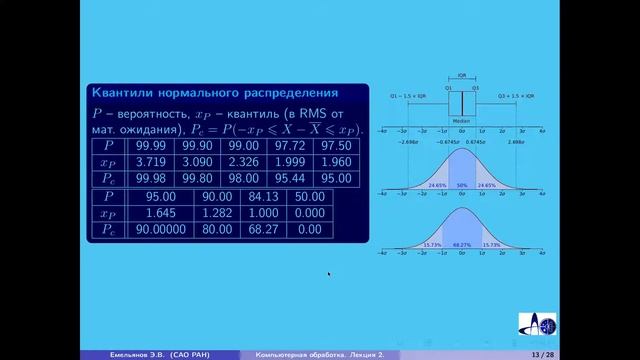Select the table cell 84.13
Screen dimensions: 640x360
pos(263,197)
